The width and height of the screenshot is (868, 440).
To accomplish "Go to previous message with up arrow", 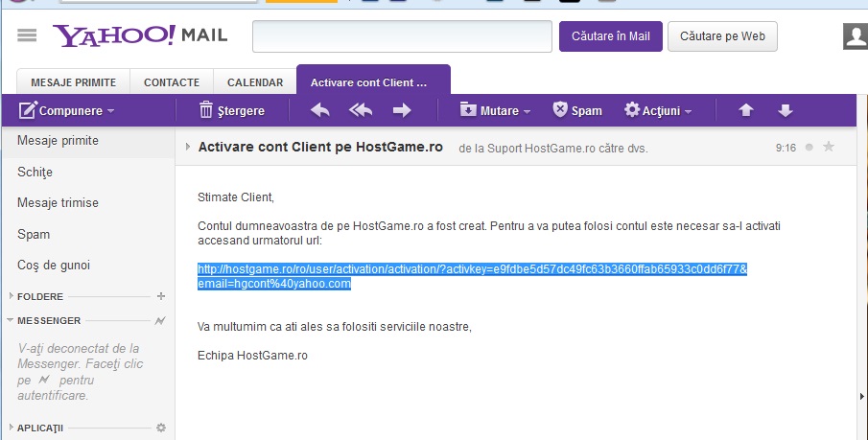I will [746, 110].
